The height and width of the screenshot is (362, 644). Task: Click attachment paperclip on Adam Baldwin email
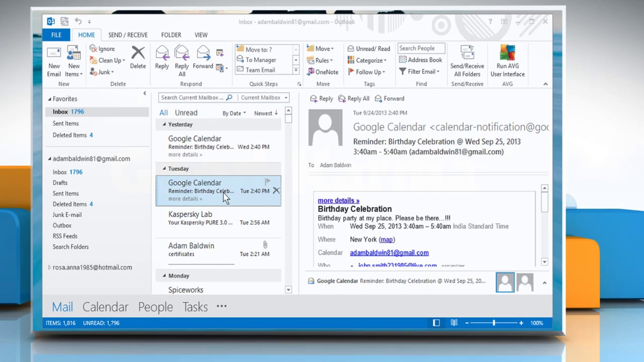[x=265, y=245]
